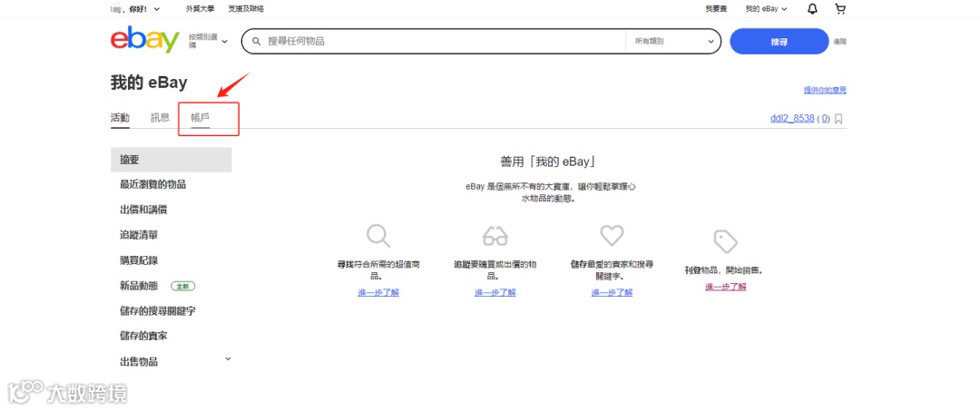Viewport: 980px width, 411px height.
Task: Open the shopping cart icon
Action: 840,9
